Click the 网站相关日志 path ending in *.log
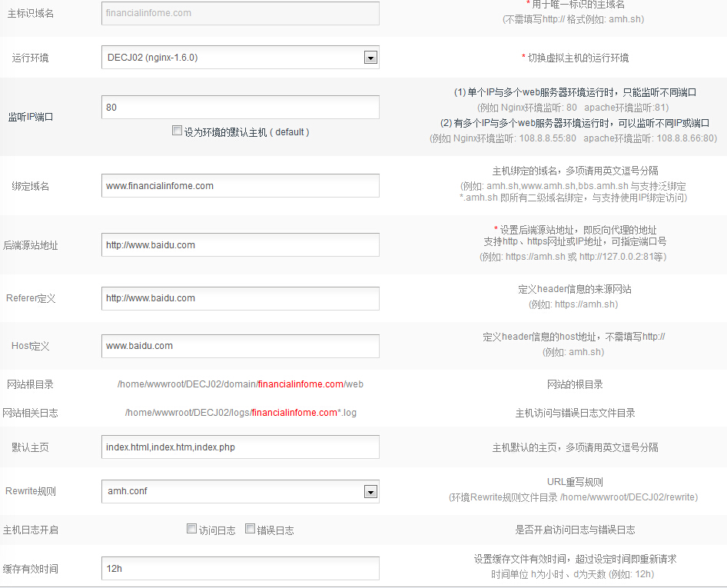The height and width of the screenshot is (588, 727). tap(240, 413)
